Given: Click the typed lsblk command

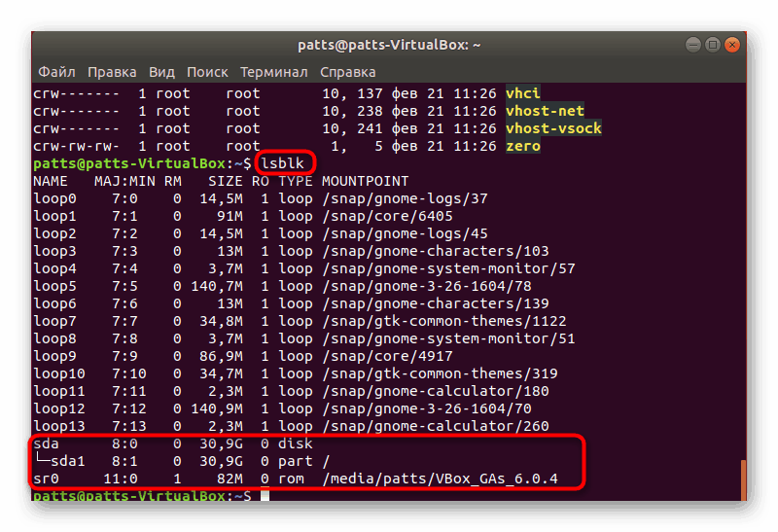Looking at the screenshot, I should (x=282, y=163).
